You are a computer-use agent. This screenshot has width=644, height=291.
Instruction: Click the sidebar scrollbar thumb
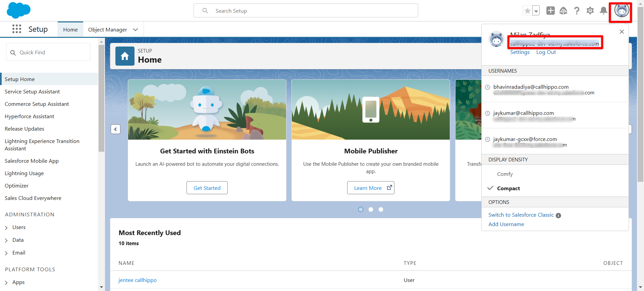pyautogui.click(x=101, y=98)
